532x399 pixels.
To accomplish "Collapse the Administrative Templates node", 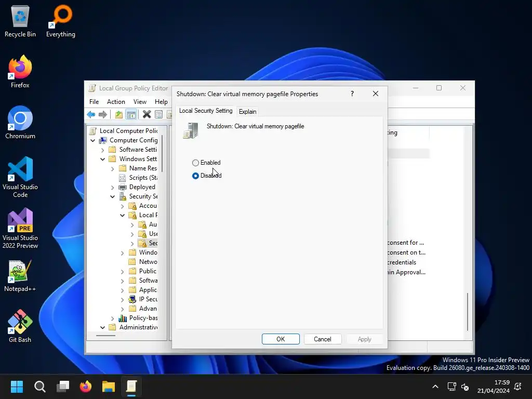I will [102, 327].
